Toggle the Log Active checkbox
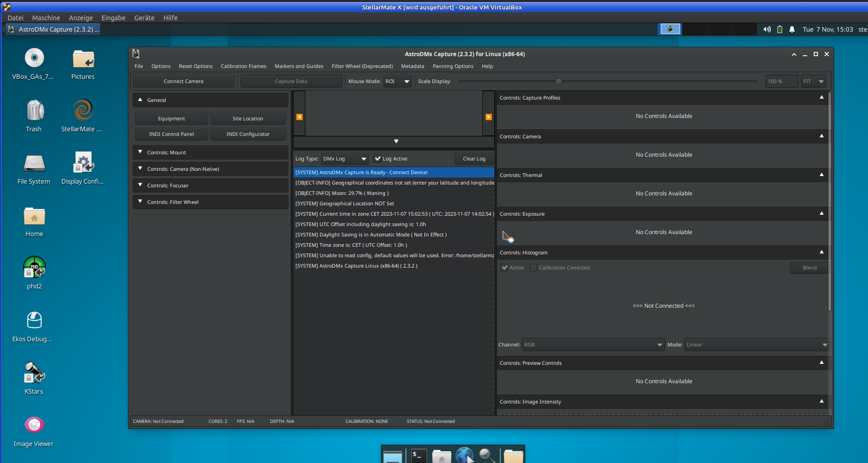This screenshot has width=868, height=463. [x=377, y=159]
